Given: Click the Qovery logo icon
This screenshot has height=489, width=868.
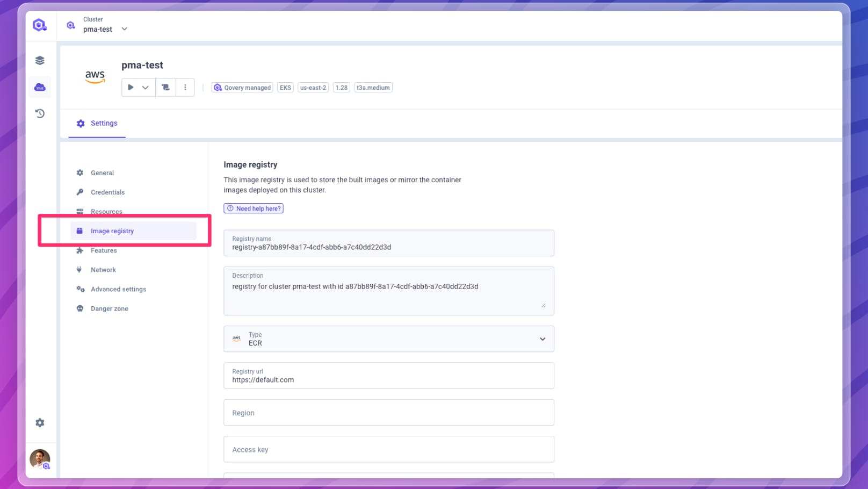Looking at the screenshot, I should 40,25.
